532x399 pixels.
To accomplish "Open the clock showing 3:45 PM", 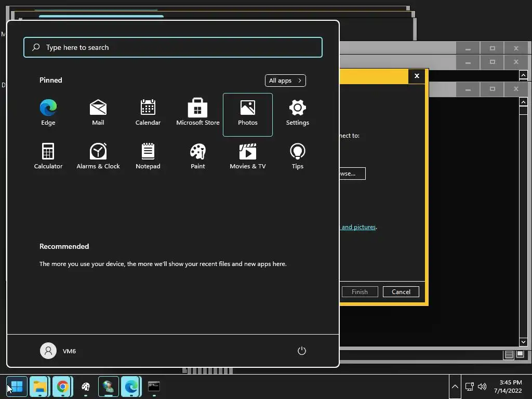I will tap(508, 387).
